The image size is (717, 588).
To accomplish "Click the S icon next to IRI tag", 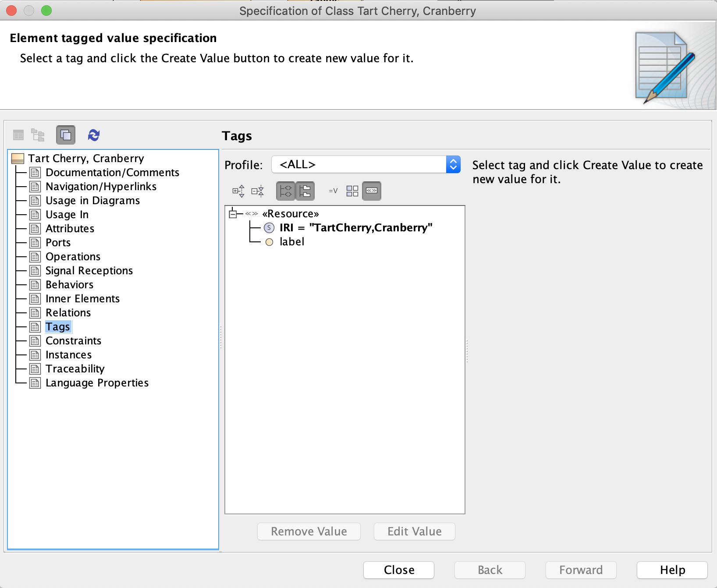I will [269, 228].
